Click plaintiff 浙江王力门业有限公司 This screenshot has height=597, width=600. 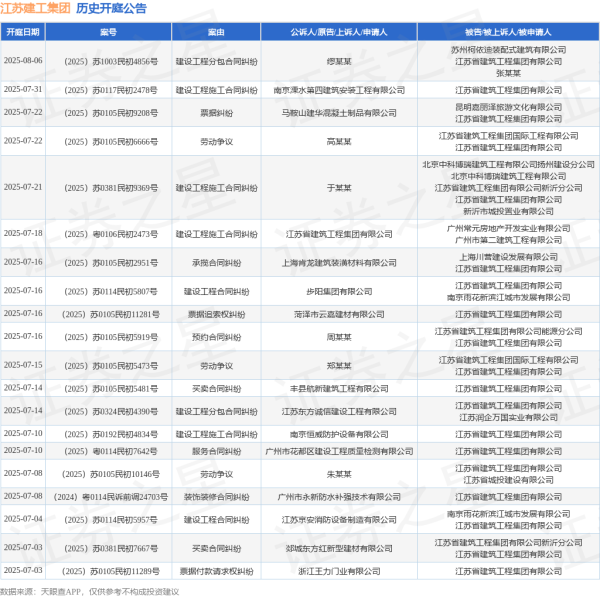pos(339,571)
